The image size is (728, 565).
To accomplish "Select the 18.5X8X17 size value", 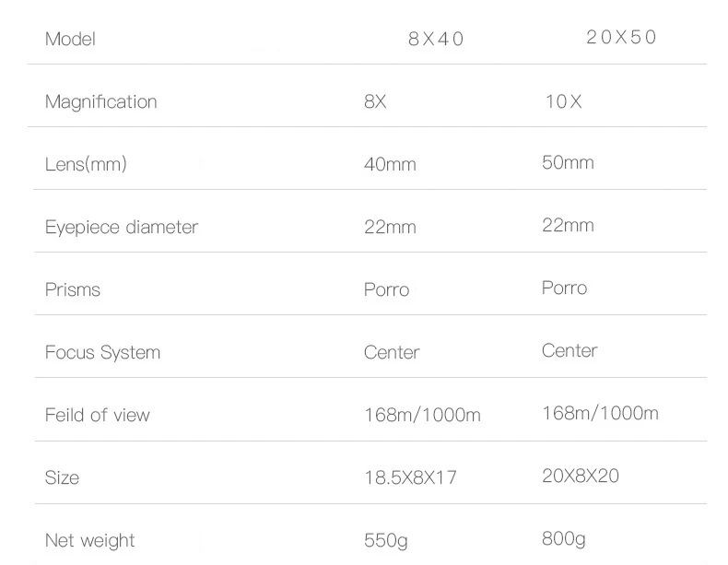I will pos(410,477).
